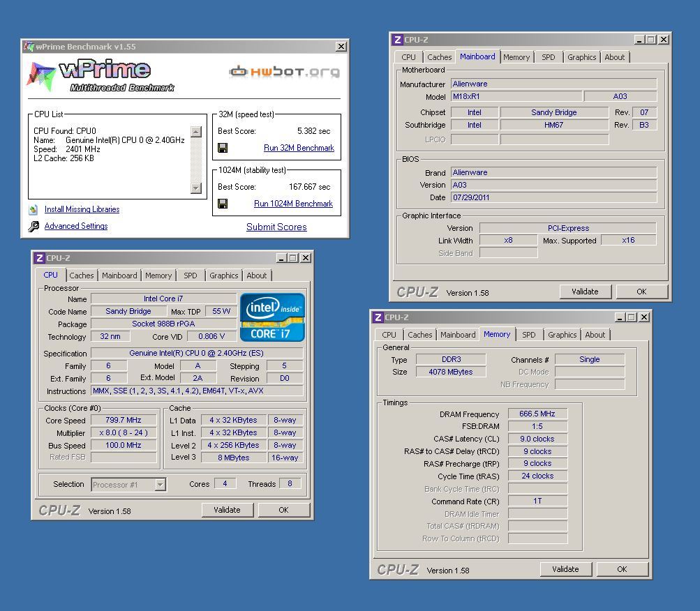Screen dimensions: 700x611
Task: Open Install Missing Libraries link
Action: (x=82, y=209)
